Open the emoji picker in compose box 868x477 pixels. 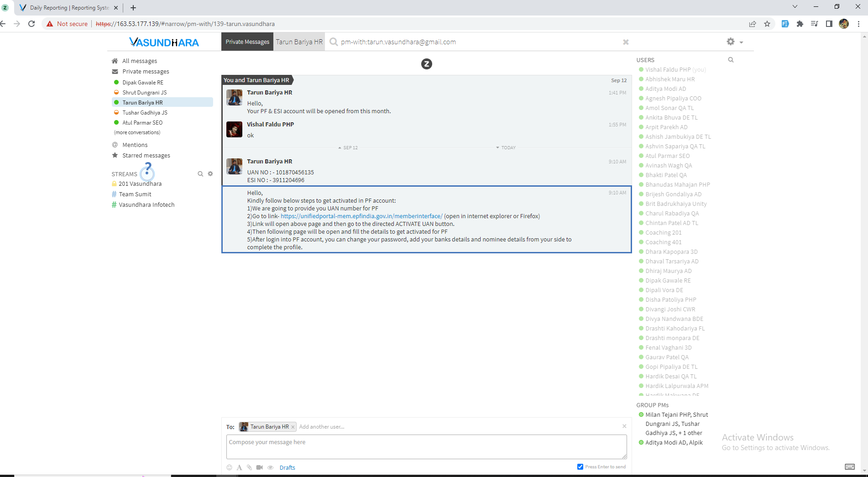pyautogui.click(x=229, y=467)
